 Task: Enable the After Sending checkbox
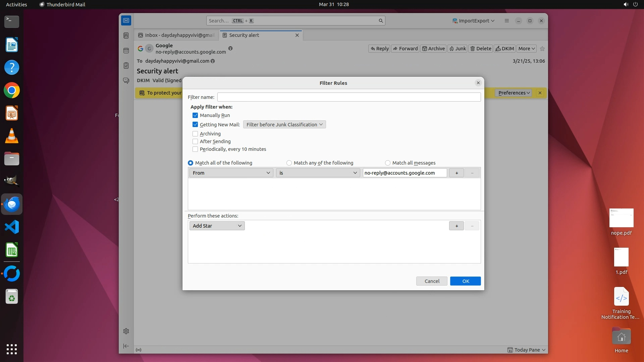(195, 141)
